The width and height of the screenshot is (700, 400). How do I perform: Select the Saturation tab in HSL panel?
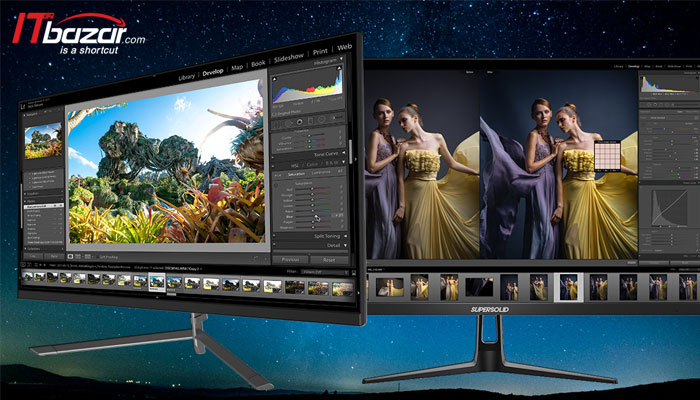(x=296, y=174)
